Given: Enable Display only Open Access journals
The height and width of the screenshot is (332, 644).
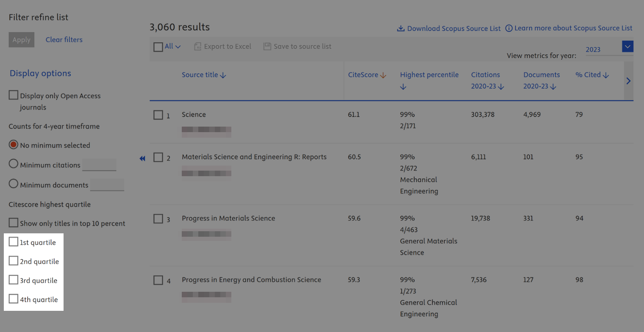Looking at the screenshot, I should point(14,95).
